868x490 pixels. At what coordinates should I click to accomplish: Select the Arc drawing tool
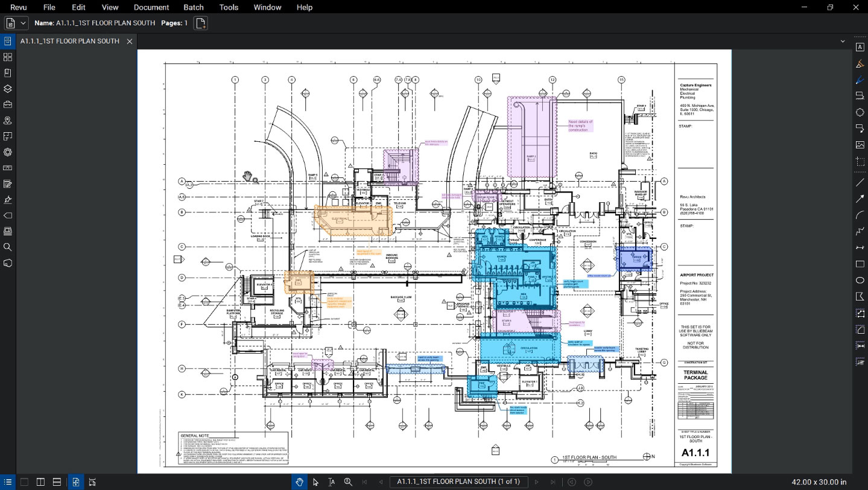click(x=860, y=215)
